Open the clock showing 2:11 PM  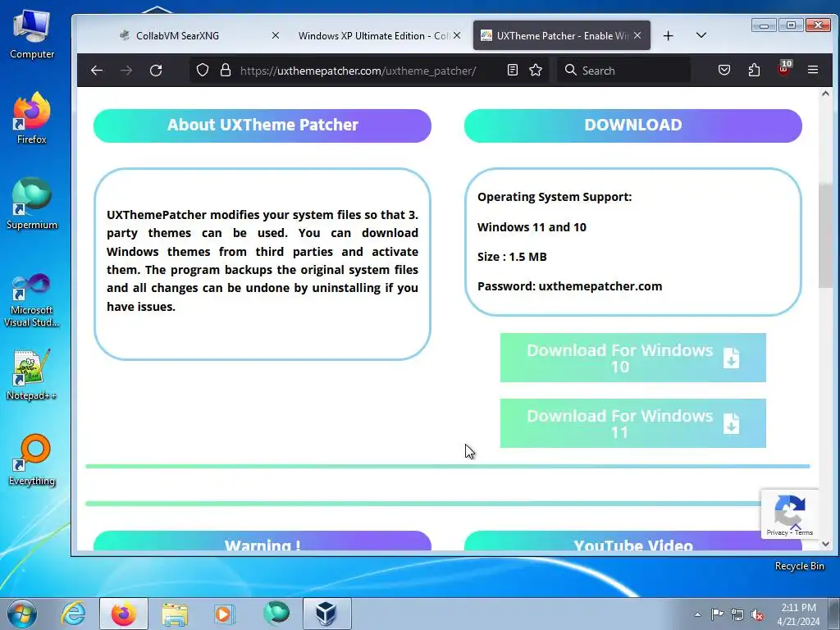[x=798, y=614]
